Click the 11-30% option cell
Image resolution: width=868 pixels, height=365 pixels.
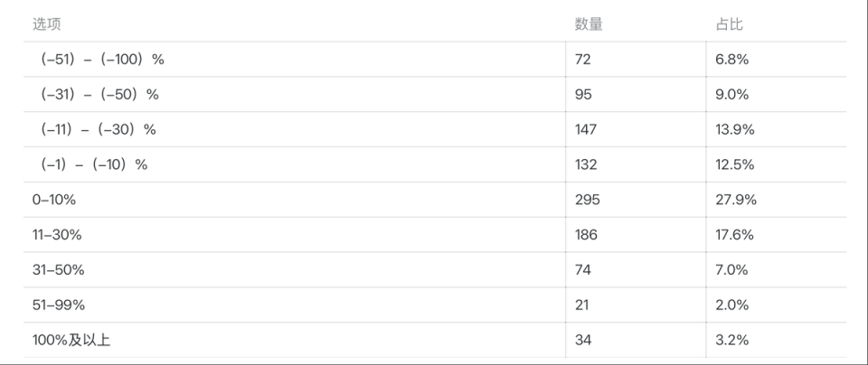(x=57, y=235)
